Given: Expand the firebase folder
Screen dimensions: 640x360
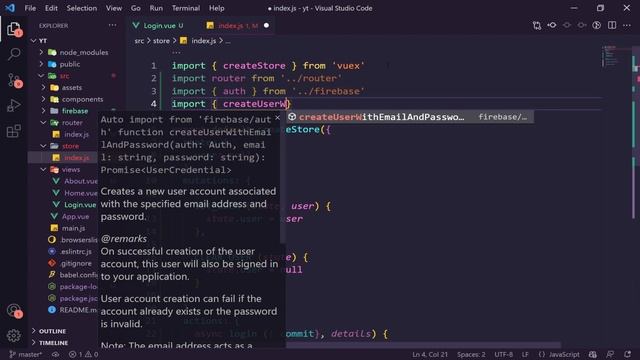Looking at the screenshot, I should 44,111.
